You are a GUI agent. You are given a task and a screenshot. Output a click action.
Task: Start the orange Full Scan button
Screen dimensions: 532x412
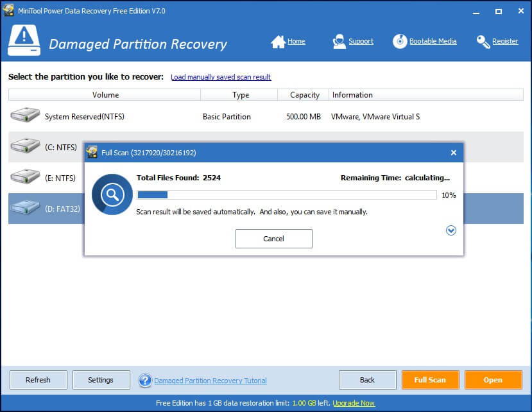point(430,380)
